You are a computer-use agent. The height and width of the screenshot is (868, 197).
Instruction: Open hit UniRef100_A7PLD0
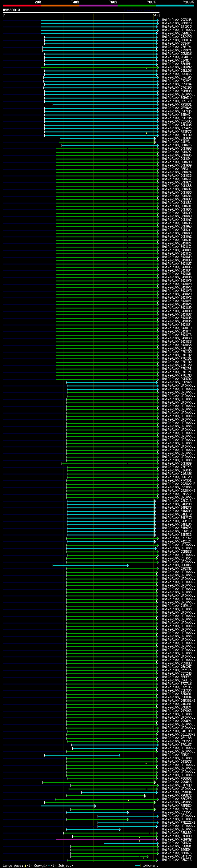[x=177, y=135]
